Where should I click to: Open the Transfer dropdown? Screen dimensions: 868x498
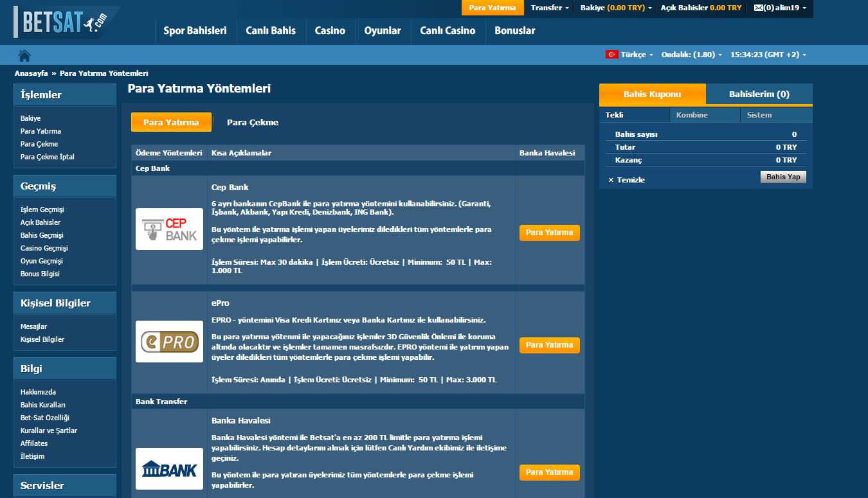pos(550,8)
